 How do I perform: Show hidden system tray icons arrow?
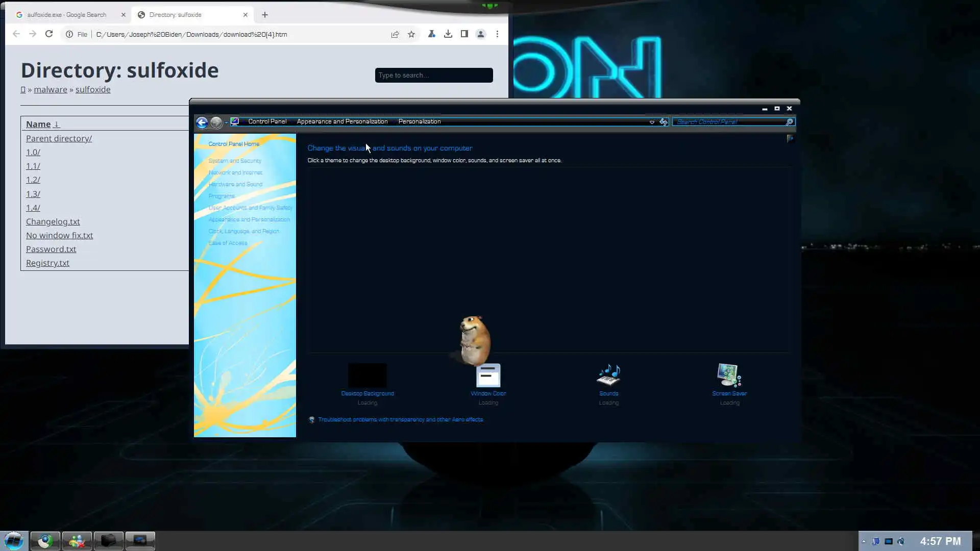pyautogui.click(x=864, y=541)
